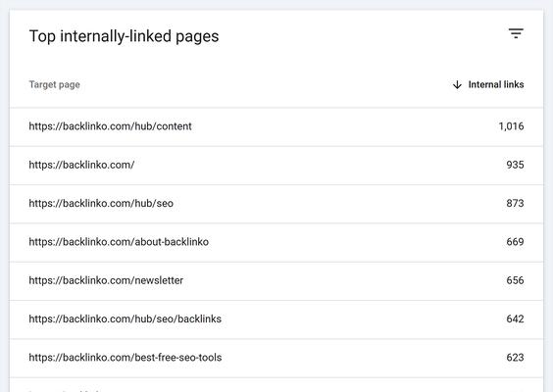Image resolution: width=553 pixels, height=392 pixels.
Task: Open the best-free-seo-tools row
Action: click(x=276, y=358)
